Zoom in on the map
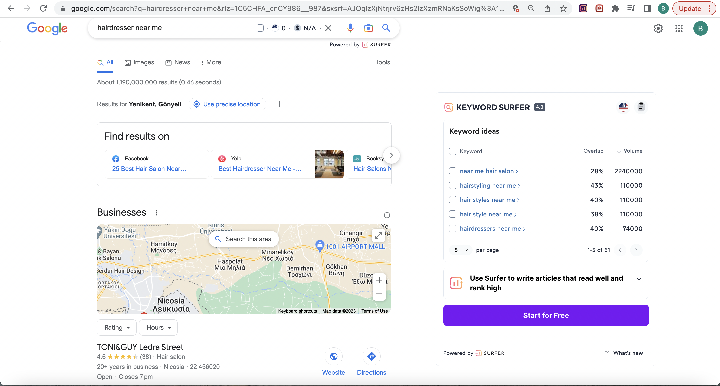The width and height of the screenshot is (720, 386). (379, 280)
